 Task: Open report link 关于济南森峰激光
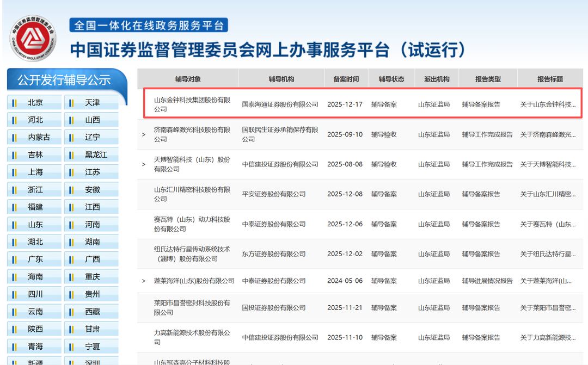[x=548, y=134]
